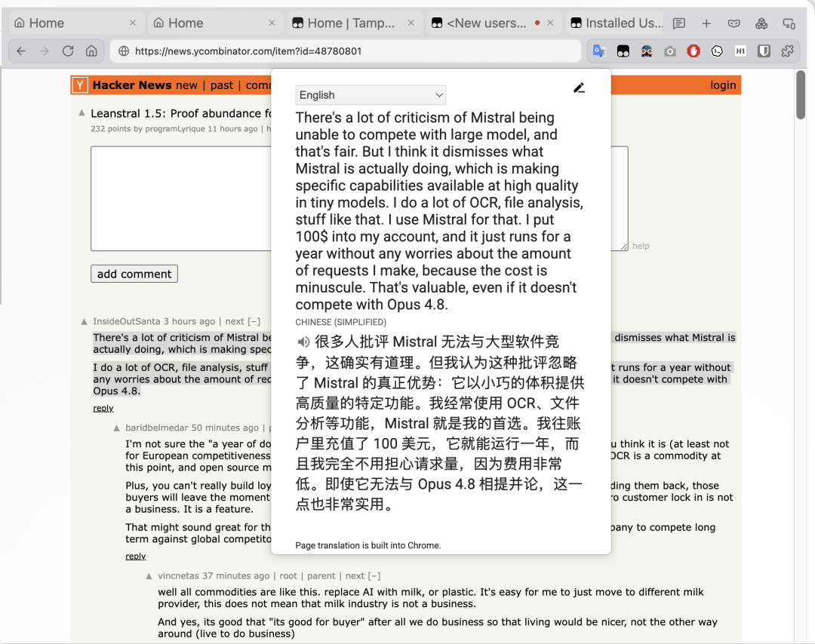815x644 pixels.
Task: Upvote the Leanstral 1.5 story
Action: click(x=81, y=112)
